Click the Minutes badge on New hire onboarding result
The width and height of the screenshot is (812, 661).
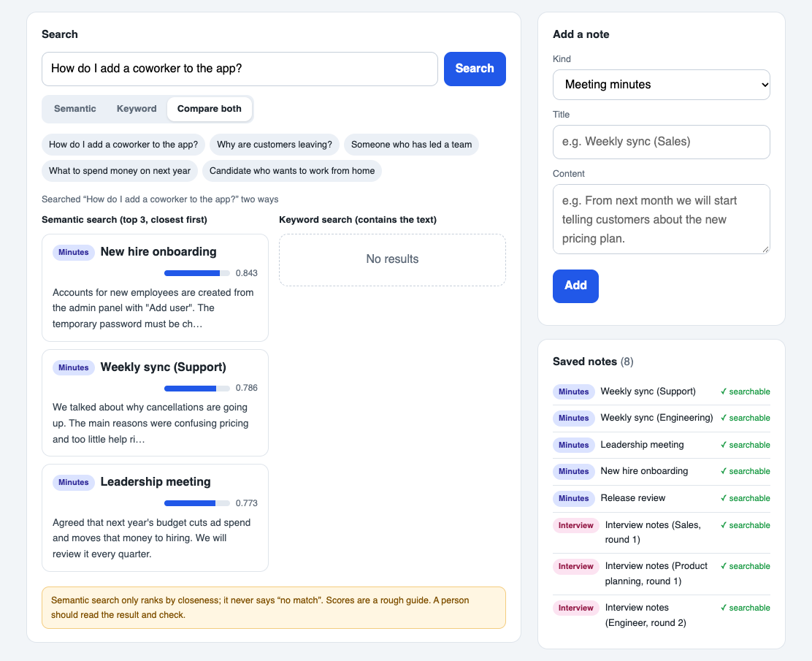coord(74,252)
